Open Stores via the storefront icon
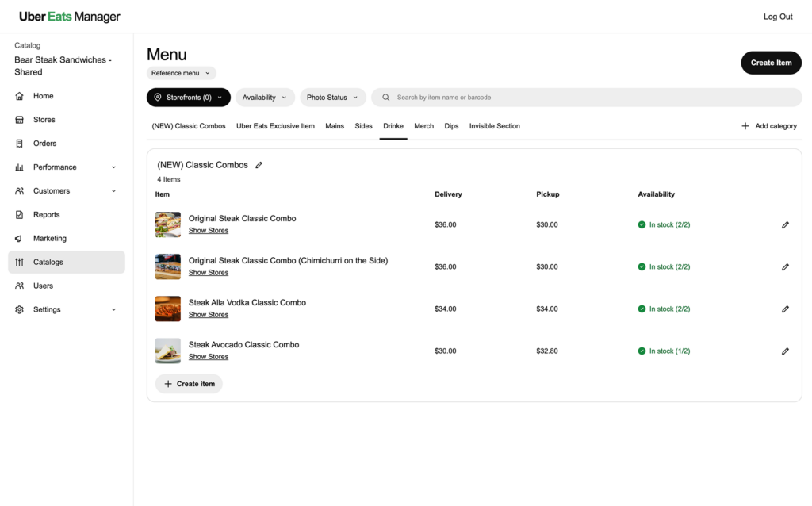 (19, 120)
